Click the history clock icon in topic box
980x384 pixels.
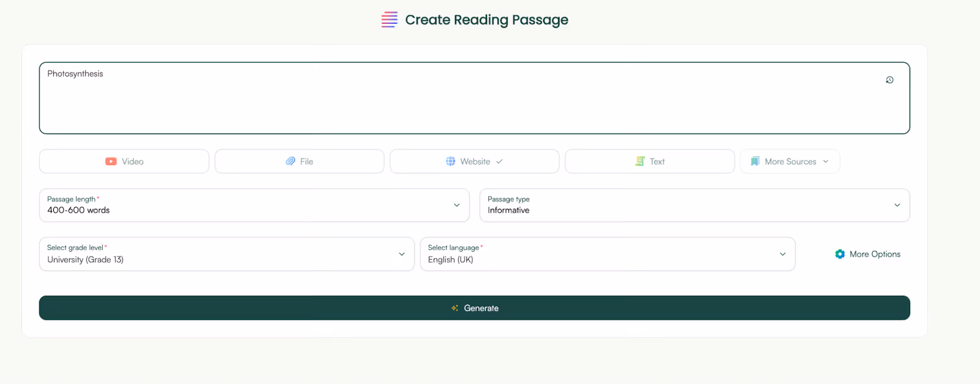[889, 80]
